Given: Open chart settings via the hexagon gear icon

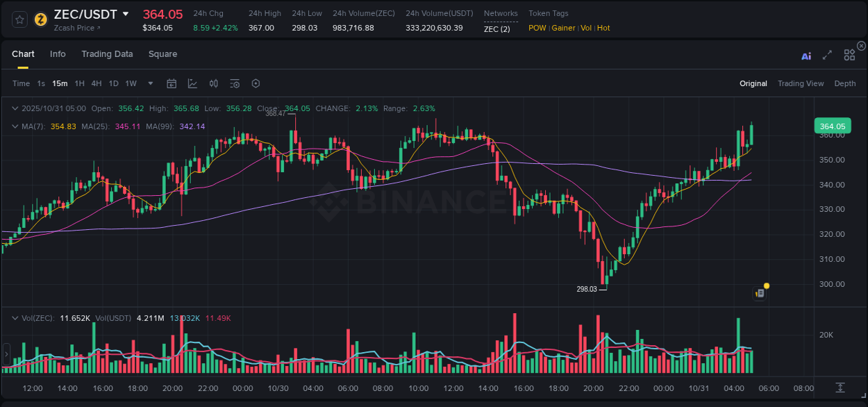Looking at the screenshot, I should pyautogui.click(x=256, y=83).
